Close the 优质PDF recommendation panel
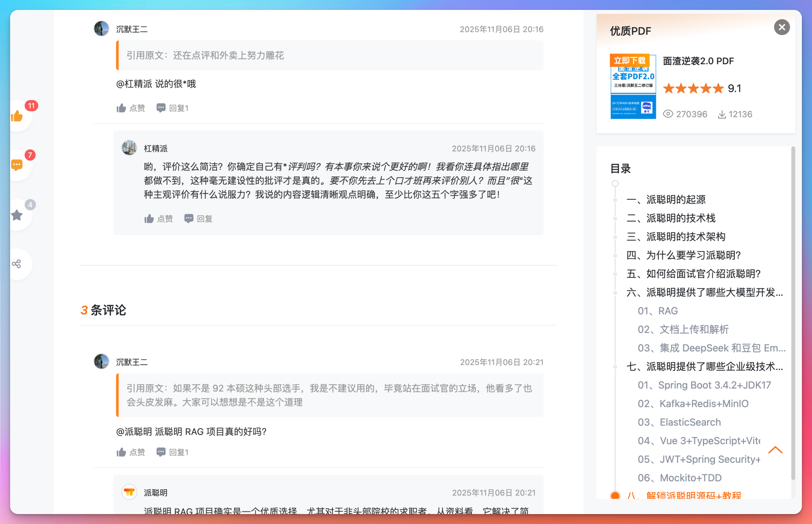The height and width of the screenshot is (524, 812). click(x=782, y=27)
